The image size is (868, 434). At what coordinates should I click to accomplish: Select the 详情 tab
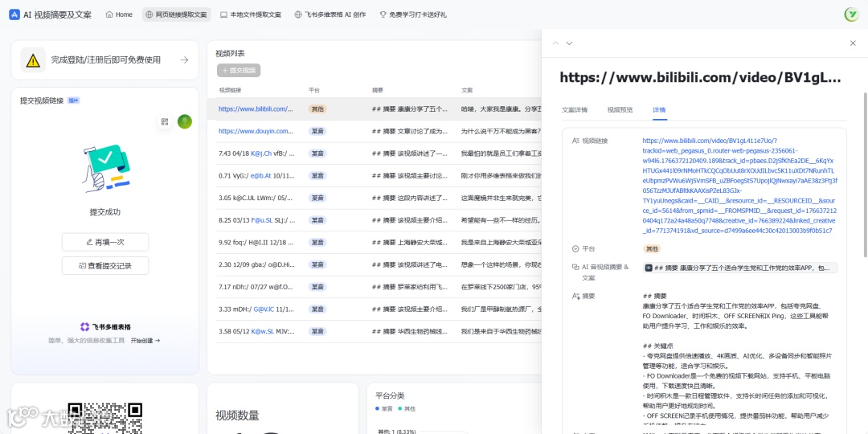[x=659, y=109]
